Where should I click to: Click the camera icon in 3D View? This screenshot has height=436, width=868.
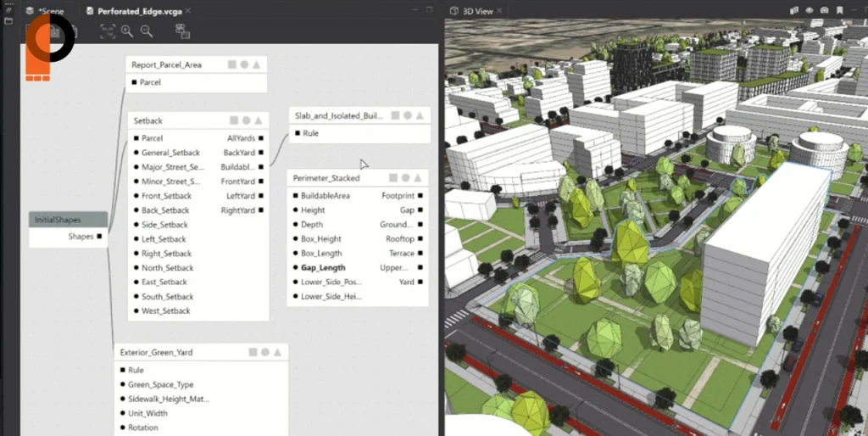(825, 11)
